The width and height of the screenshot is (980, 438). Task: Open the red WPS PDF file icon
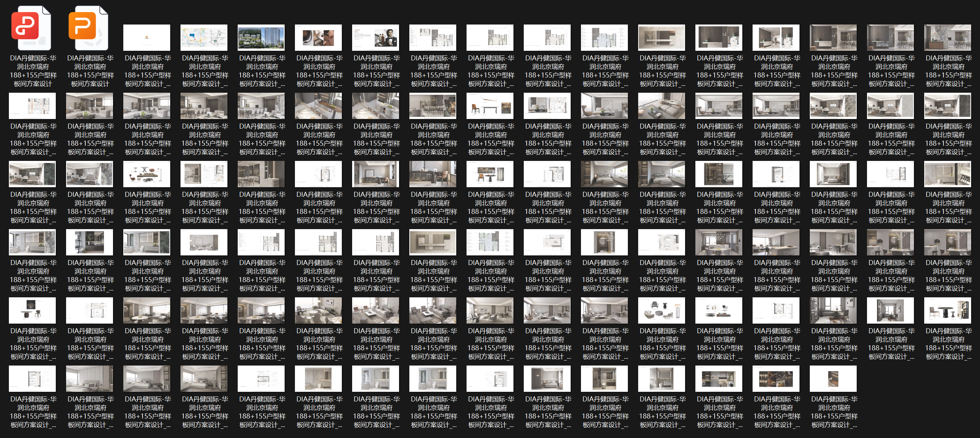coord(31,28)
